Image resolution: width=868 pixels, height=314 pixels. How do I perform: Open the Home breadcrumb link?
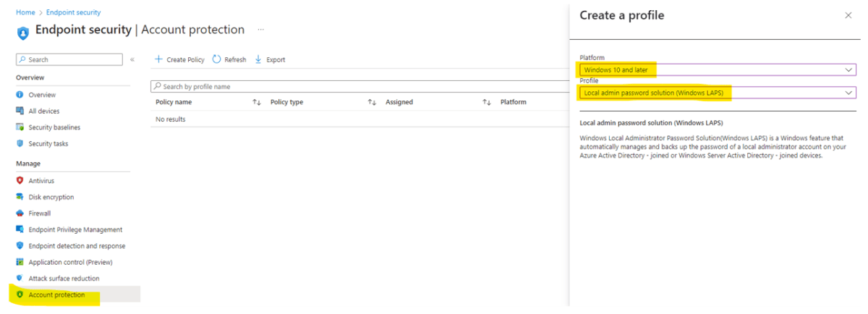pyautogui.click(x=25, y=12)
